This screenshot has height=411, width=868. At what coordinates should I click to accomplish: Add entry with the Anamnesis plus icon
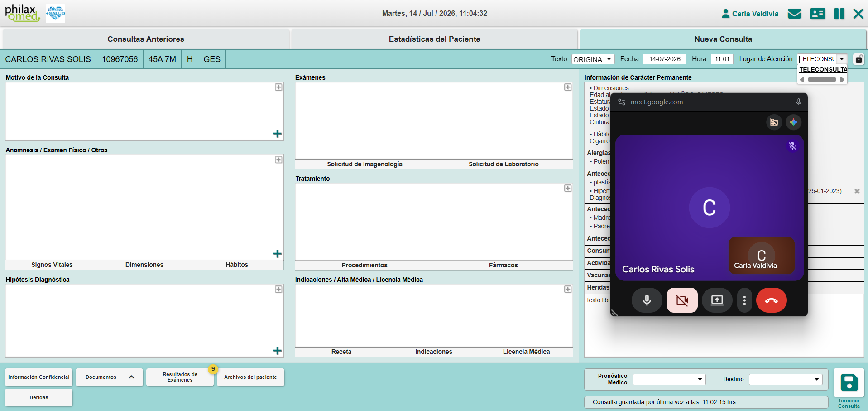pyautogui.click(x=278, y=254)
